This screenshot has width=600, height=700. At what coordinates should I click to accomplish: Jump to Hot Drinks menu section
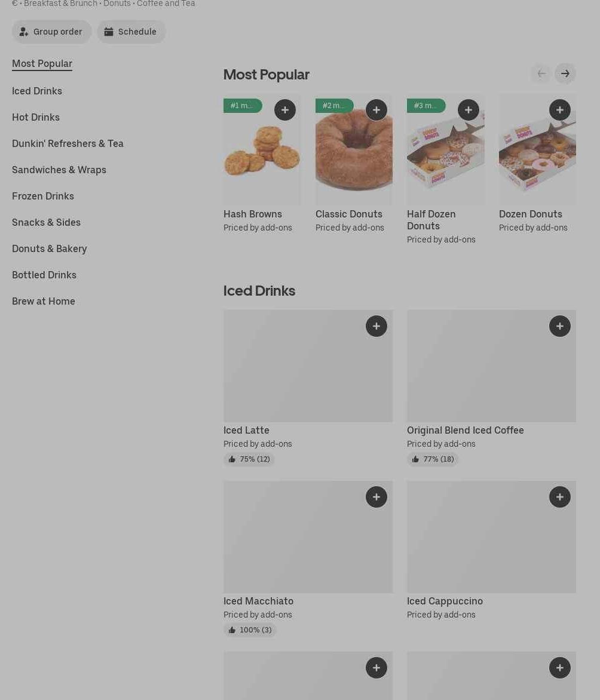[36, 118]
